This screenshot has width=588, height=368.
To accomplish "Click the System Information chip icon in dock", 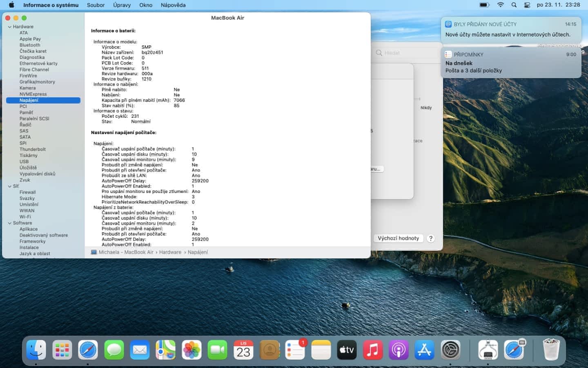I will tap(488, 350).
